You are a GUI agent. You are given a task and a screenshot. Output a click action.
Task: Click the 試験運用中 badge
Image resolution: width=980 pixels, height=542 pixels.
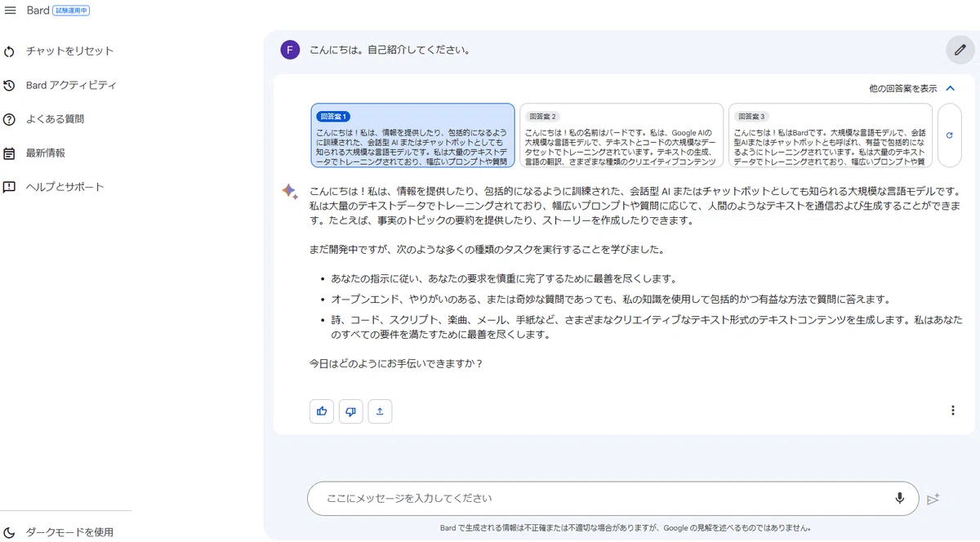point(71,11)
